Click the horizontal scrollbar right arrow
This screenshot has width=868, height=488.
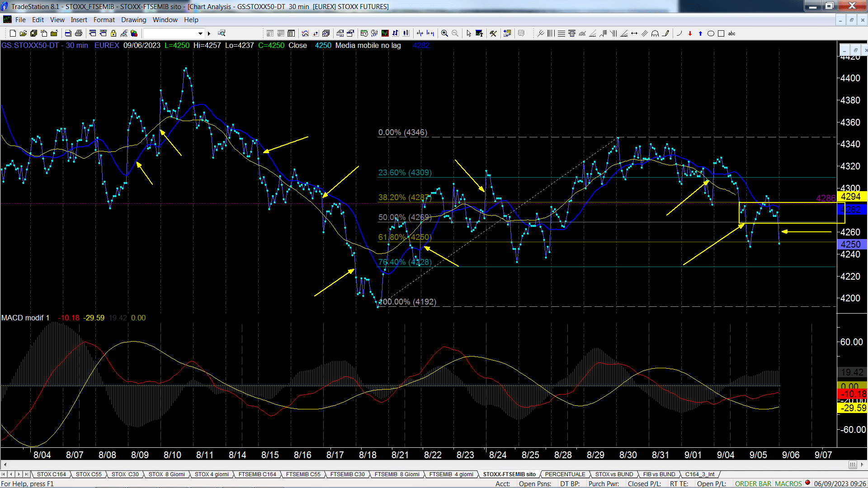click(x=863, y=465)
